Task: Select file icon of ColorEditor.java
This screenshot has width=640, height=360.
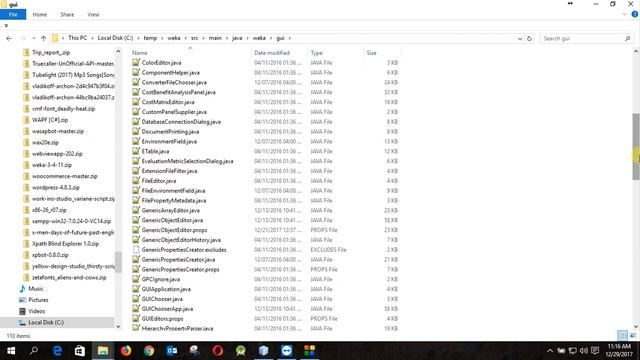Action: [136, 62]
